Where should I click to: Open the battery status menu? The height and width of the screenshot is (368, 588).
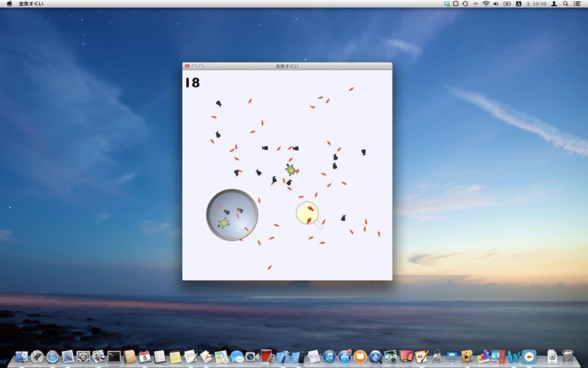507,4
